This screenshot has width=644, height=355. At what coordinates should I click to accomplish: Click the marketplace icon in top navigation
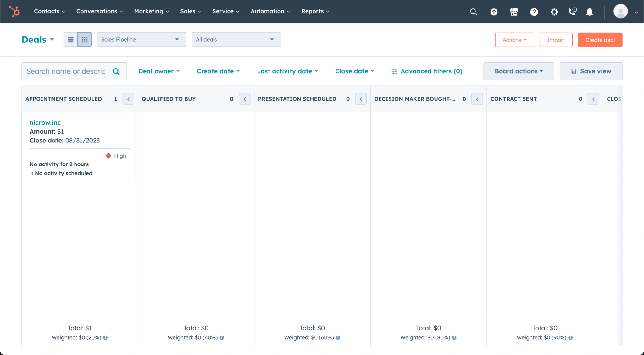click(x=514, y=12)
